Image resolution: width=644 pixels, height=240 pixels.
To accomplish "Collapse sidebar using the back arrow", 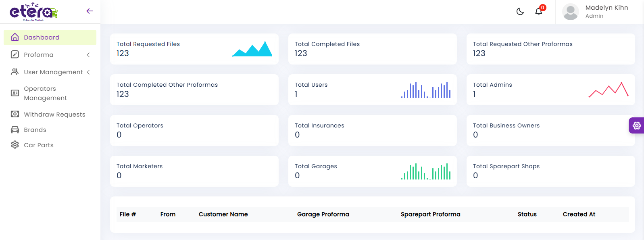I will click(90, 11).
